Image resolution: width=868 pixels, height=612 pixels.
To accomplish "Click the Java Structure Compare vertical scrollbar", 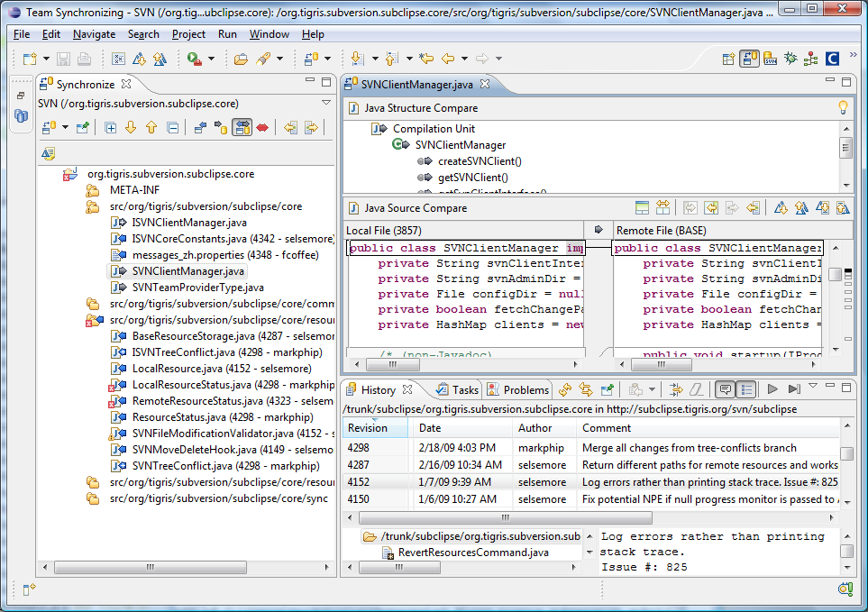I will click(x=845, y=149).
